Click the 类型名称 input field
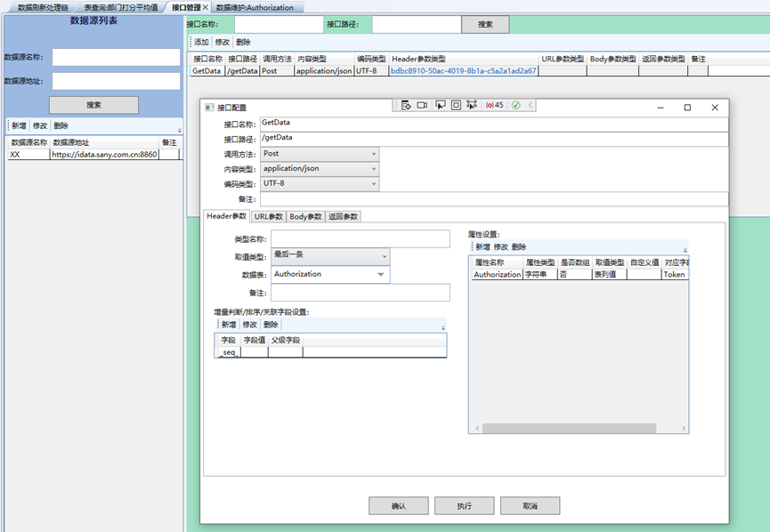This screenshot has height=532, width=770. [x=361, y=239]
